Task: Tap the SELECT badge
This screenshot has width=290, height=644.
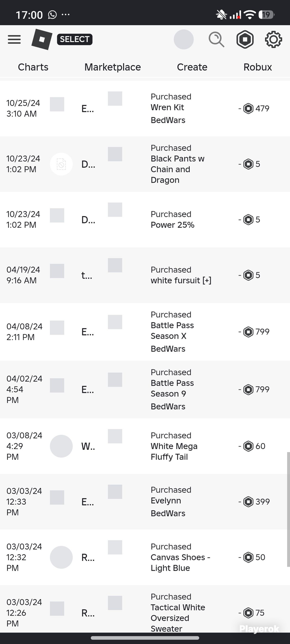Action: [x=75, y=39]
